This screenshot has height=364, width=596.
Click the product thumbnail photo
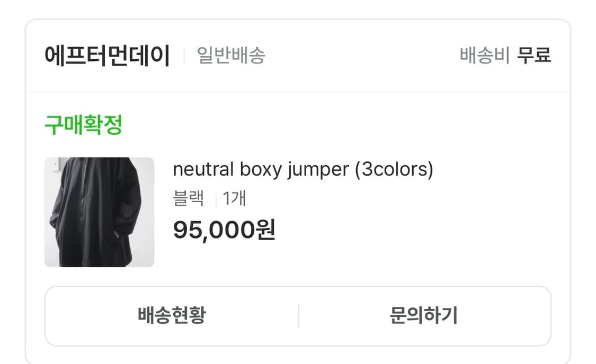(x=99, y=212)
